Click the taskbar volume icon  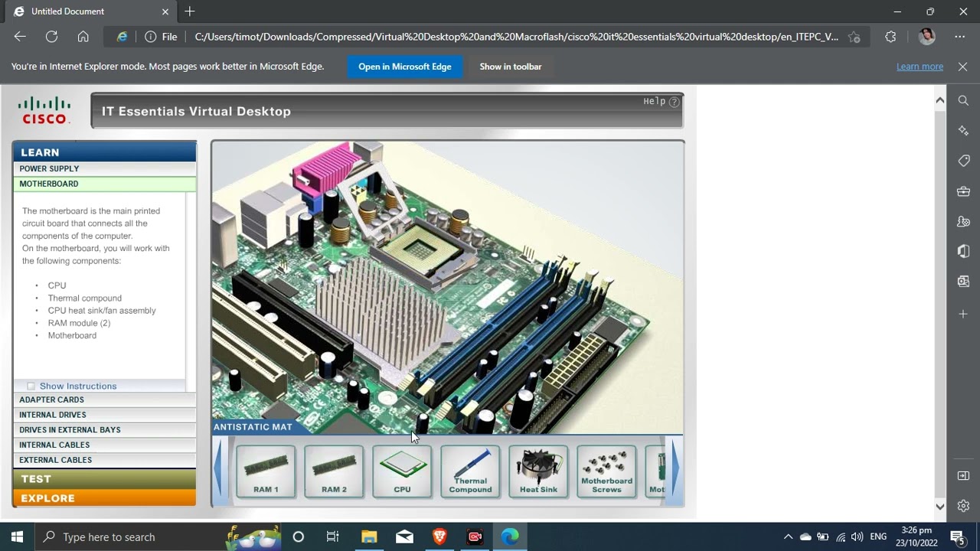click(857, 536)
